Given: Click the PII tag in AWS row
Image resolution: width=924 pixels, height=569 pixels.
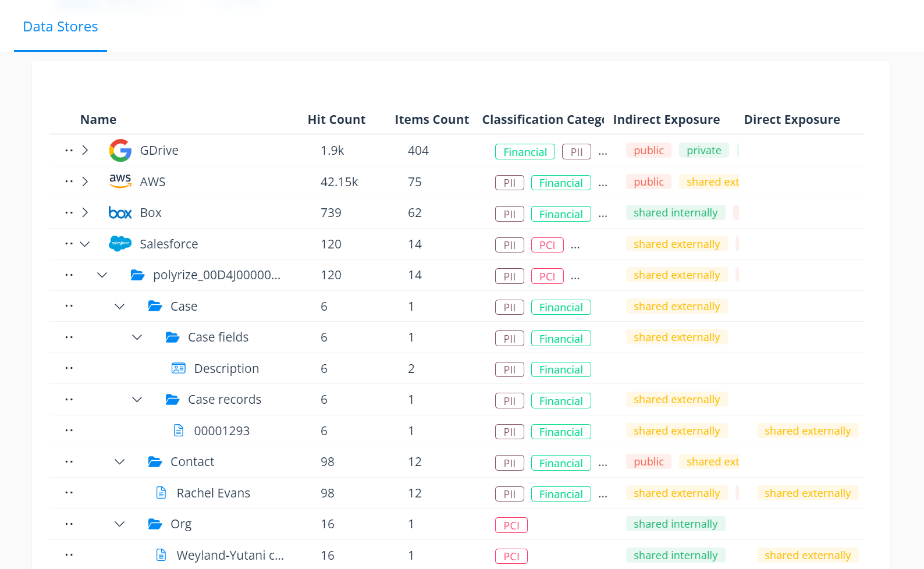Looking at the screenshot, I should point(510,183).
